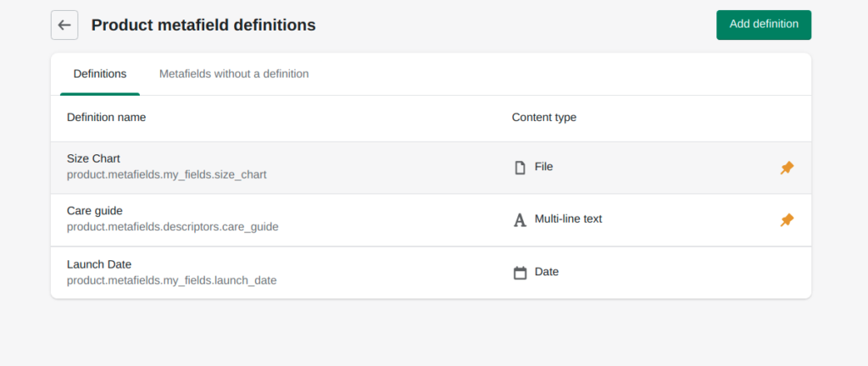Switch to the Definitions tab

pyautogui.click(x=100, y=75)
